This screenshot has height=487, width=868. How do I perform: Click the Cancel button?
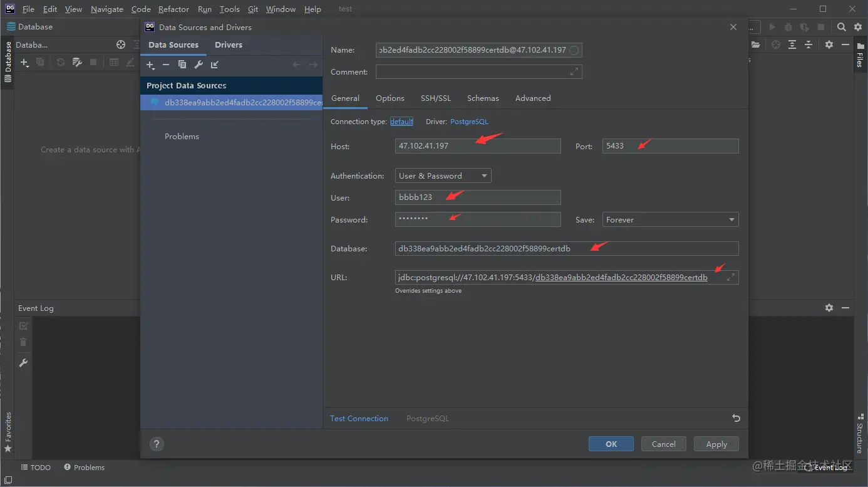pyautogui.click(x=664, y=444)
